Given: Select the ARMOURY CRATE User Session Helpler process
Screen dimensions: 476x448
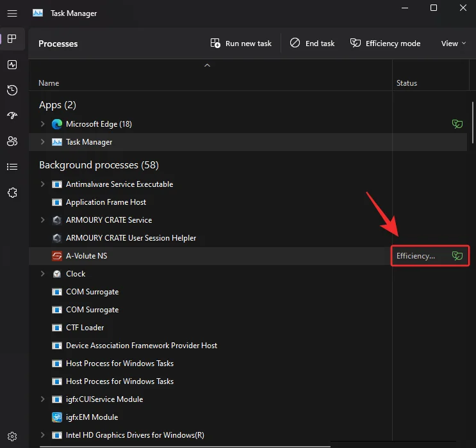Looking at the screenshot, I should pos(248,238).
